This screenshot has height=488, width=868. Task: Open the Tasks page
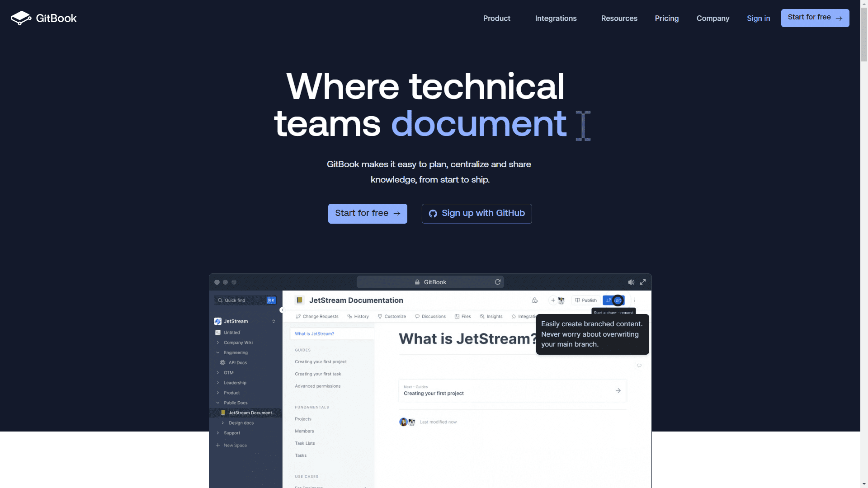tap(301, 456)
